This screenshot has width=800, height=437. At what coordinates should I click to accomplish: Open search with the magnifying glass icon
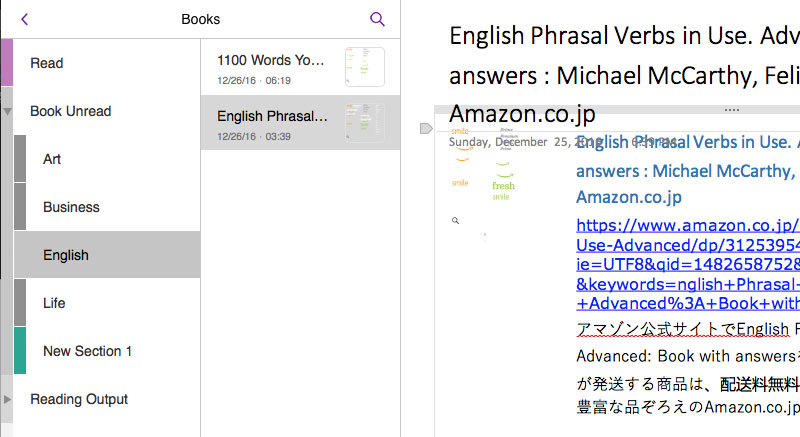377,19
